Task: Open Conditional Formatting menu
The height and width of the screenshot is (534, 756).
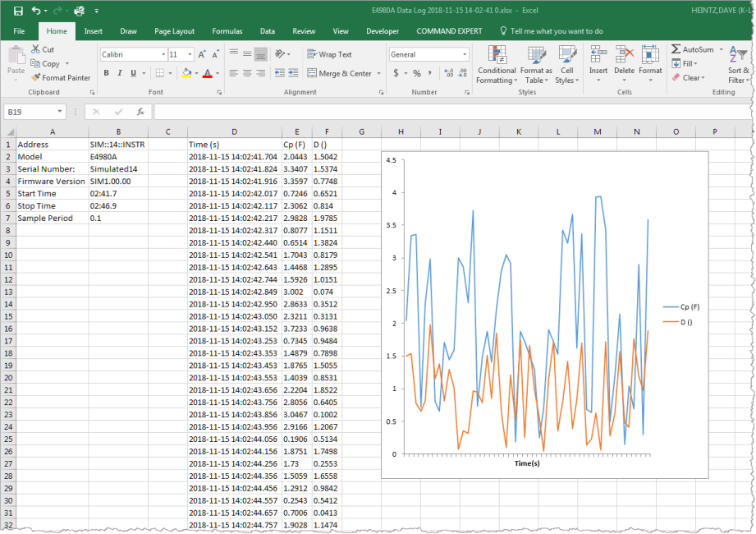Action: pos(497,65)
